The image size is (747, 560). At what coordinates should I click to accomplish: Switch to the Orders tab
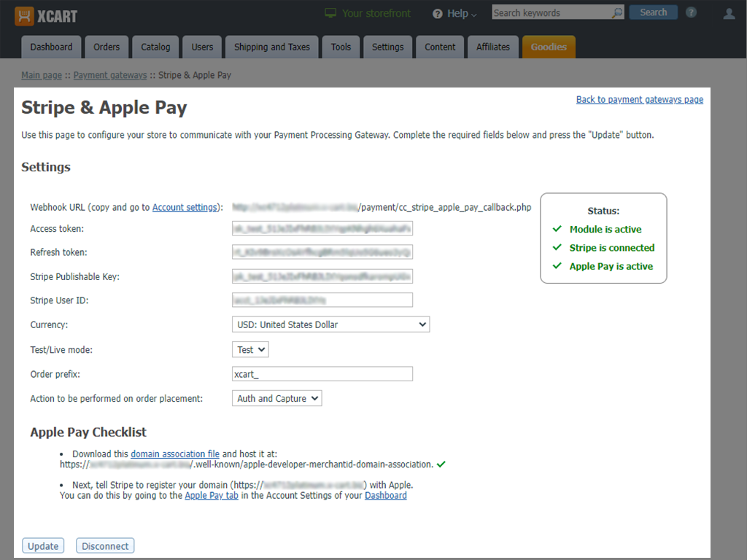coord(107,47)
